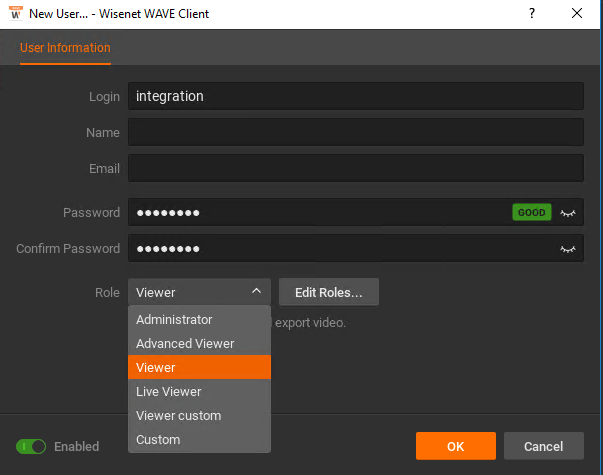The width and height of the screenshot is (603, 475).
Task: Reveal Confirm Password using its eye icon
Action: [568, 249]
